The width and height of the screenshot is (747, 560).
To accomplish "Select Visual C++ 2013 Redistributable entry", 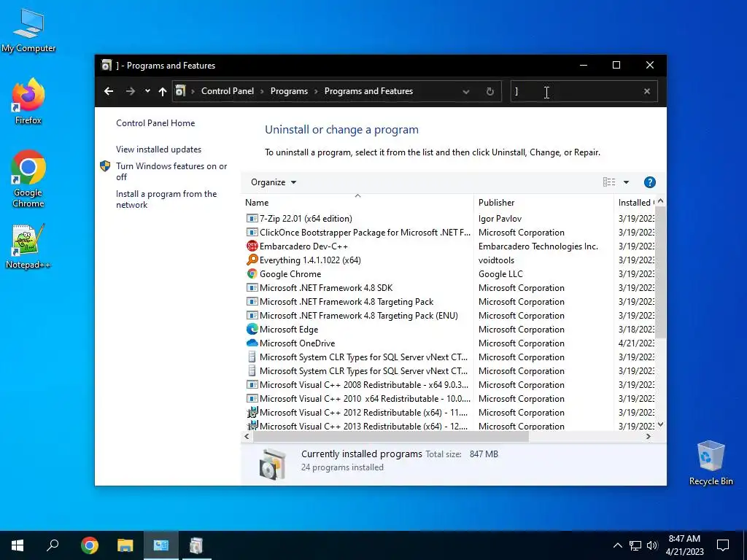I will coord(363,426).
